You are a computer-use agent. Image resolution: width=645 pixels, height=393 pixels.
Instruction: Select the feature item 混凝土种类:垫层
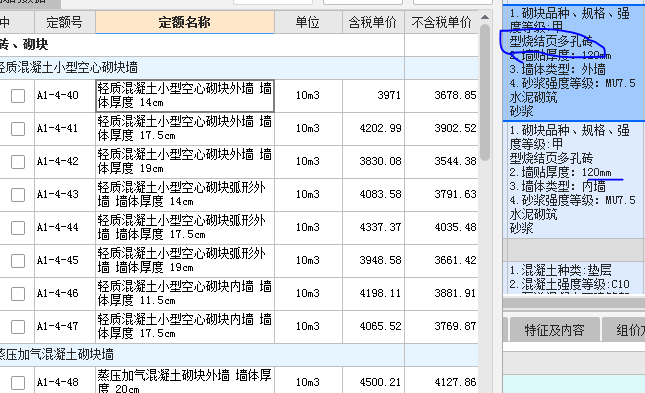[x=574, y=277]
